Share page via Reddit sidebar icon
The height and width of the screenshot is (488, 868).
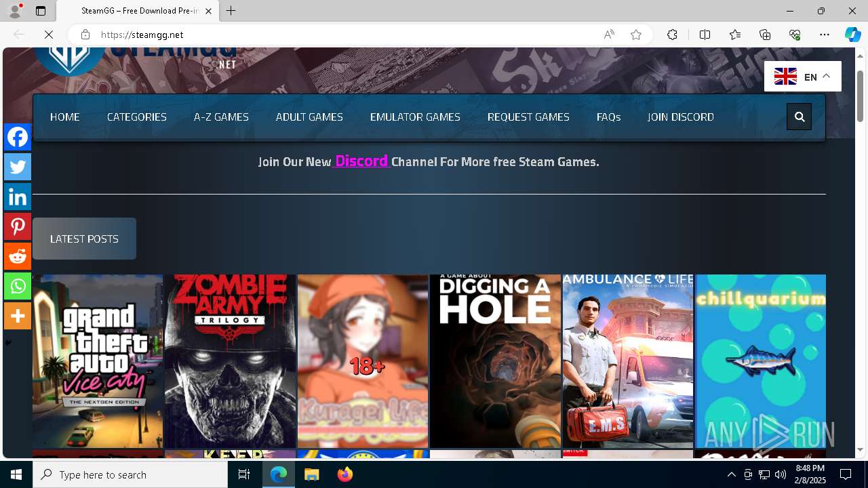tap(18, 256)
